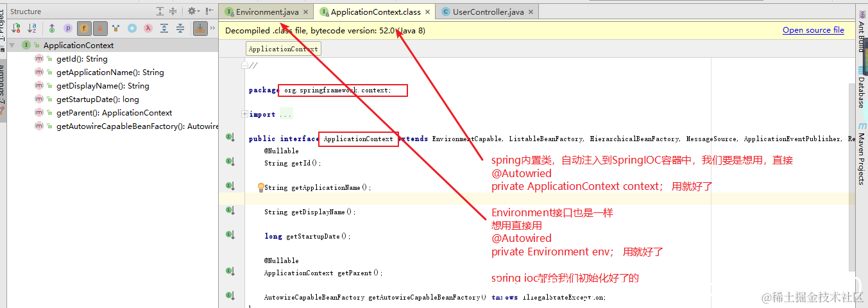Click the orange-blue fork icon in Structure toolbar
The image size is (868, 308).
(x=116, y=28)
